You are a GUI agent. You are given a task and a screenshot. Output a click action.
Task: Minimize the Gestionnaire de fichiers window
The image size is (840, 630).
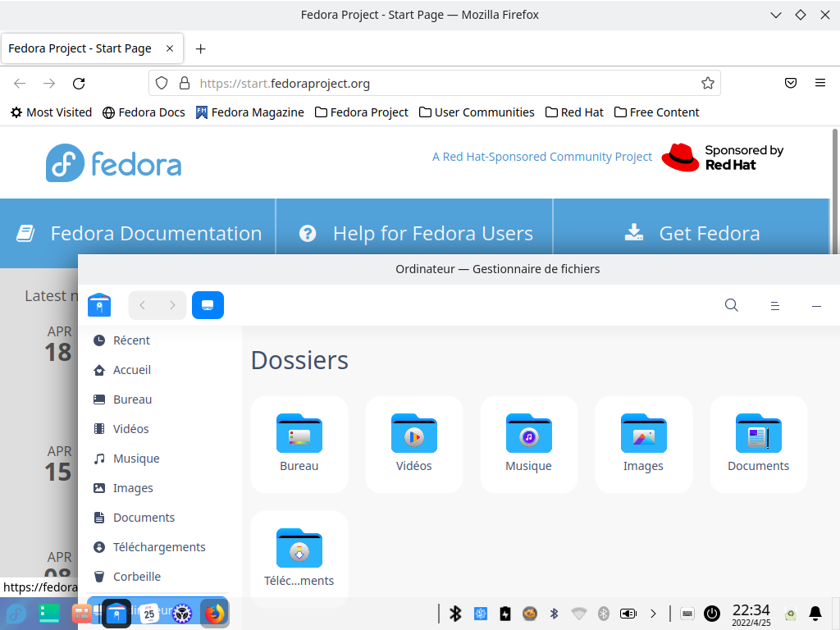coord(816,306)
